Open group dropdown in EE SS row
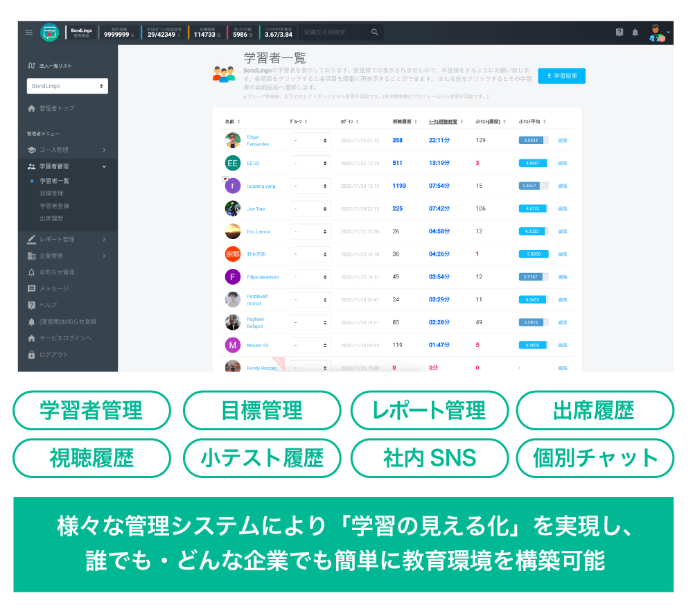 (x=310, y=163)
